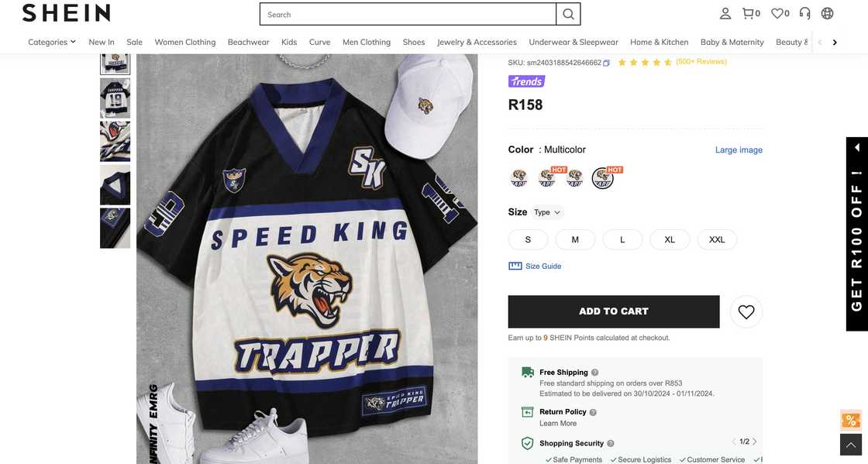Go to the Shoes menu item
Screen dimensions: 868x464
point(414,42)
